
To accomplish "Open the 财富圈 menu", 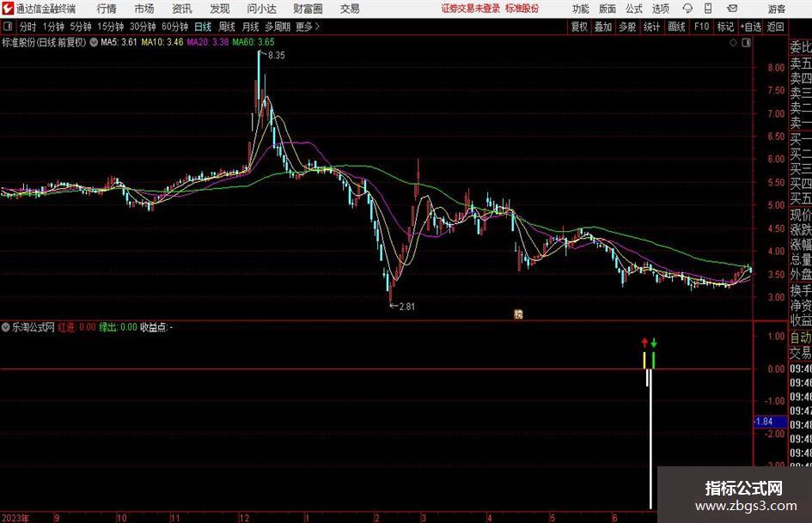I will click(308, 9).
